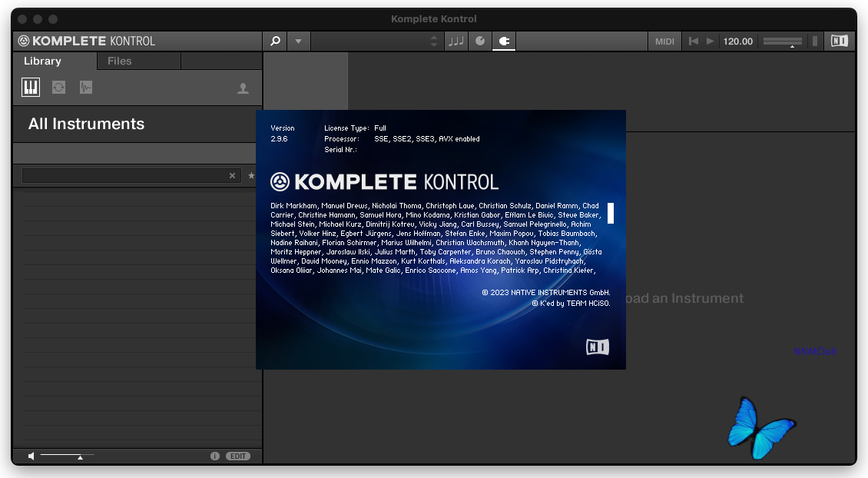Select the Loops icon
The width and height of the screenshot is (868, 478).
tap(58, 87)
